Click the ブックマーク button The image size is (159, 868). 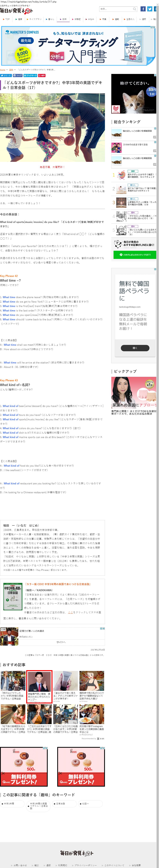[x=30, y=76]
